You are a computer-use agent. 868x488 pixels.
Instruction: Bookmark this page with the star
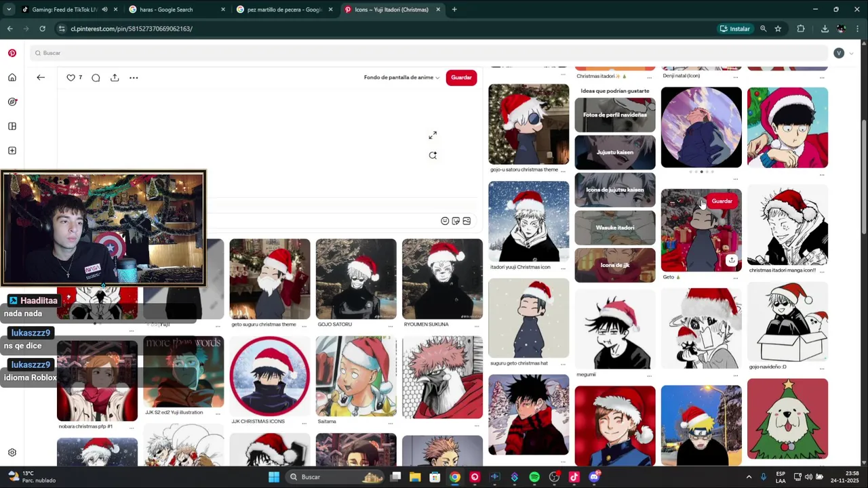click(x=778, y=28)
